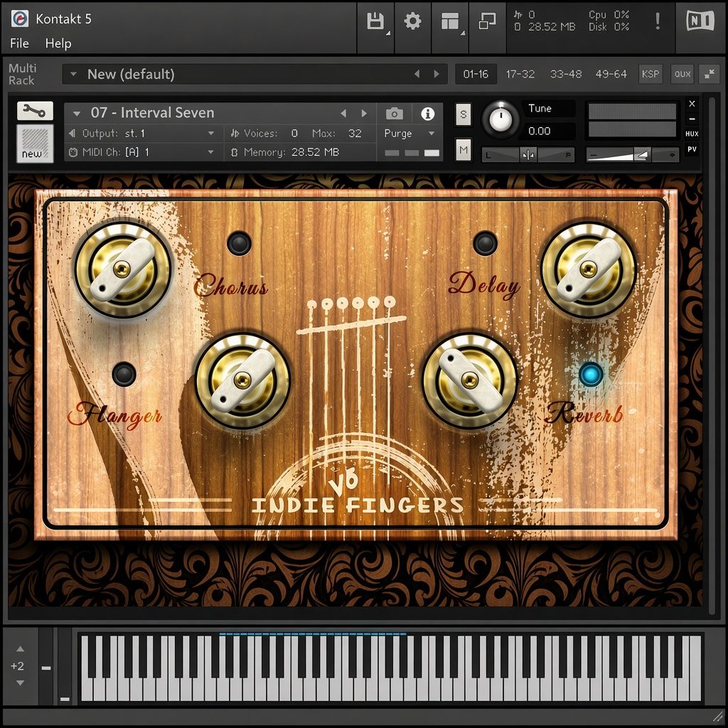Screen dimensions: 728x728
Task: Click the volume slider
Action: click(x=632, y=154)
